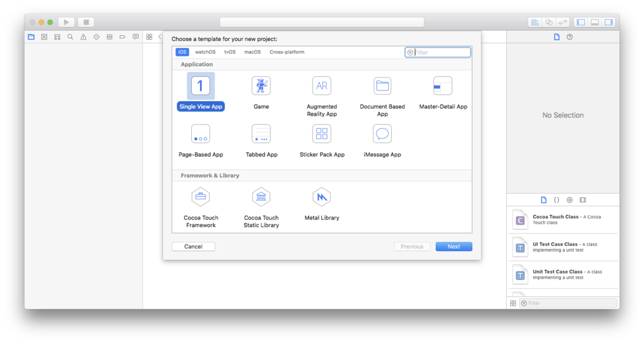Screen dimensions: 644x344
Task: Show the Symbol navigator
Action: (57, 37)
